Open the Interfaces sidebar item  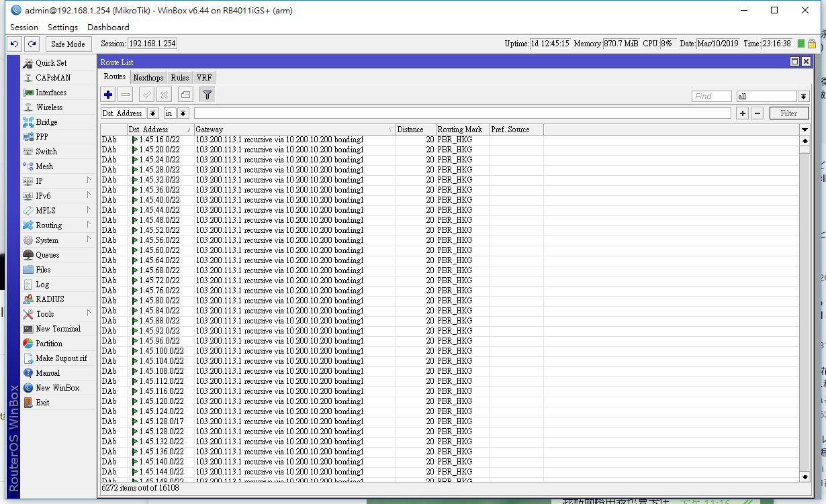coord(51,93)
